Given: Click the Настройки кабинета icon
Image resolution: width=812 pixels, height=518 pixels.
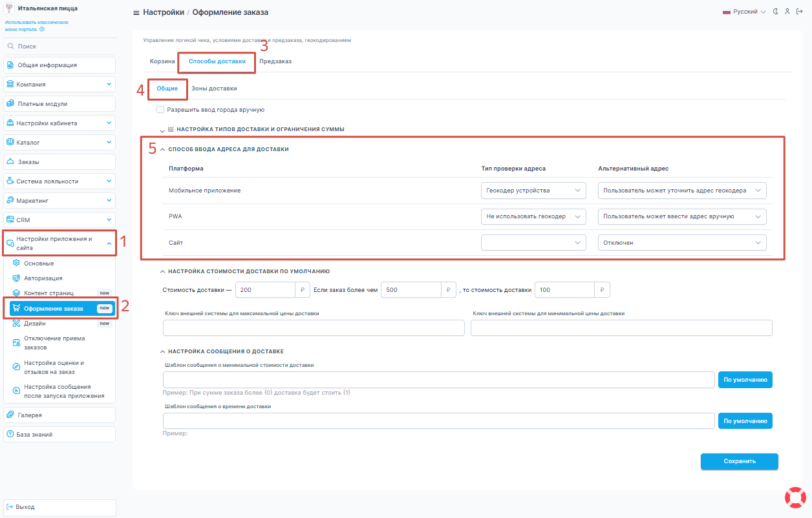Looking at the screenshot, I should tap(10, 123).
